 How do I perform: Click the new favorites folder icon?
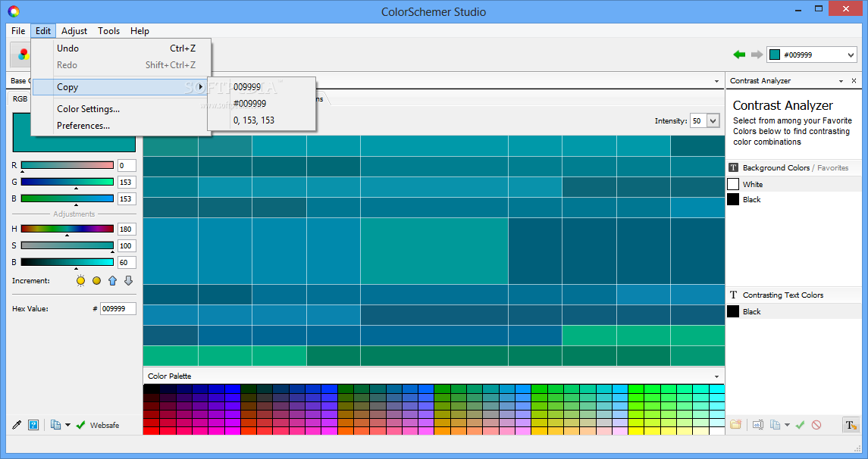coord(735,425)
